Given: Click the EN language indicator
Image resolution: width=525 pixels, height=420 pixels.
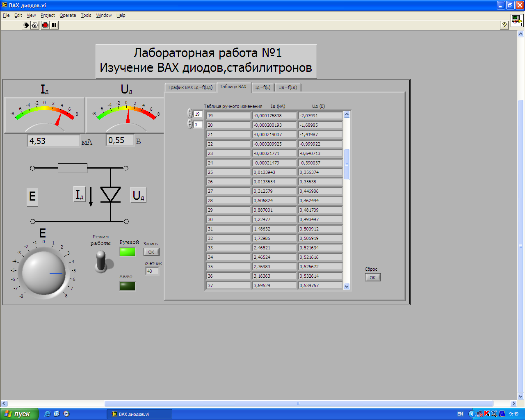Looking at the screenshot, I should tap(460, 414).
